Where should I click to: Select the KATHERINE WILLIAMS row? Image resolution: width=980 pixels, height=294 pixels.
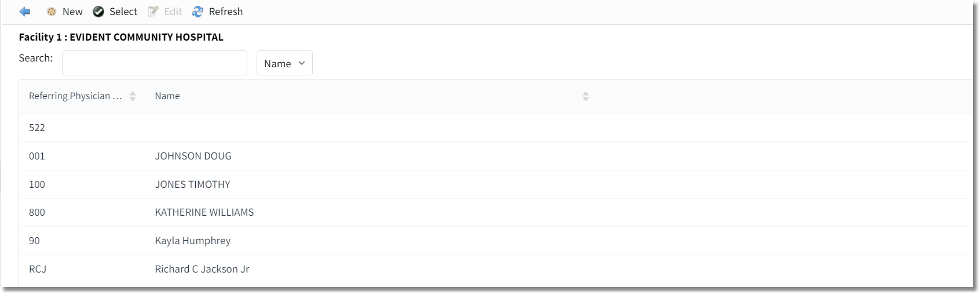(496, 212)
